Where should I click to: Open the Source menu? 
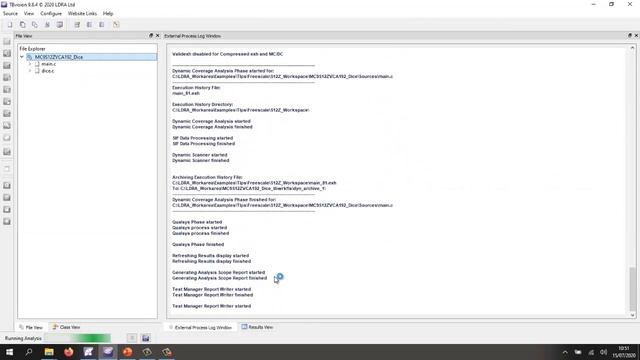click(10, 13)
